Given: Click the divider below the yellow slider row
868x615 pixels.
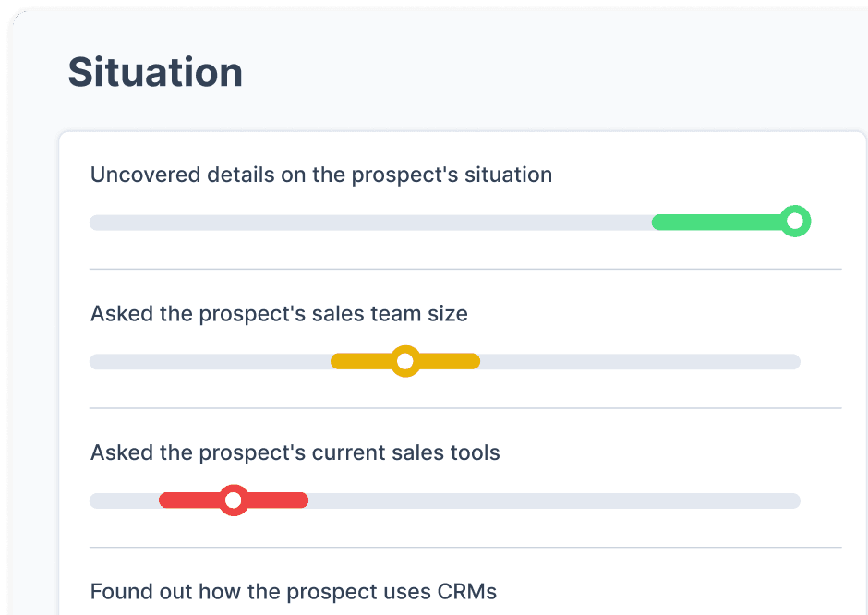Looking at the screenshot, I should click(466, 407).
